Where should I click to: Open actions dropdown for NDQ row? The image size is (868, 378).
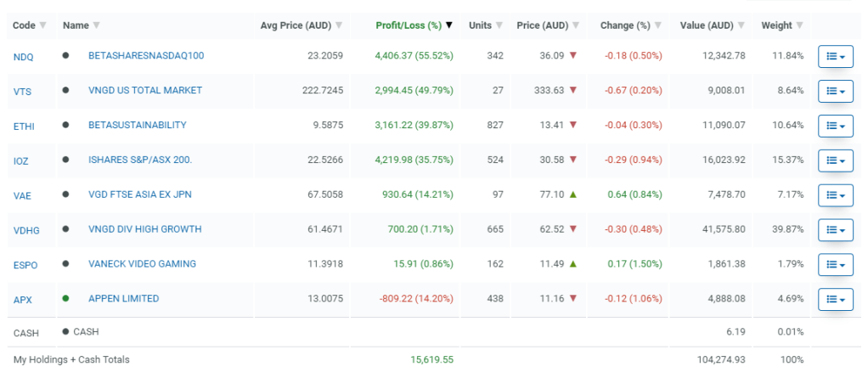(836, 56)
